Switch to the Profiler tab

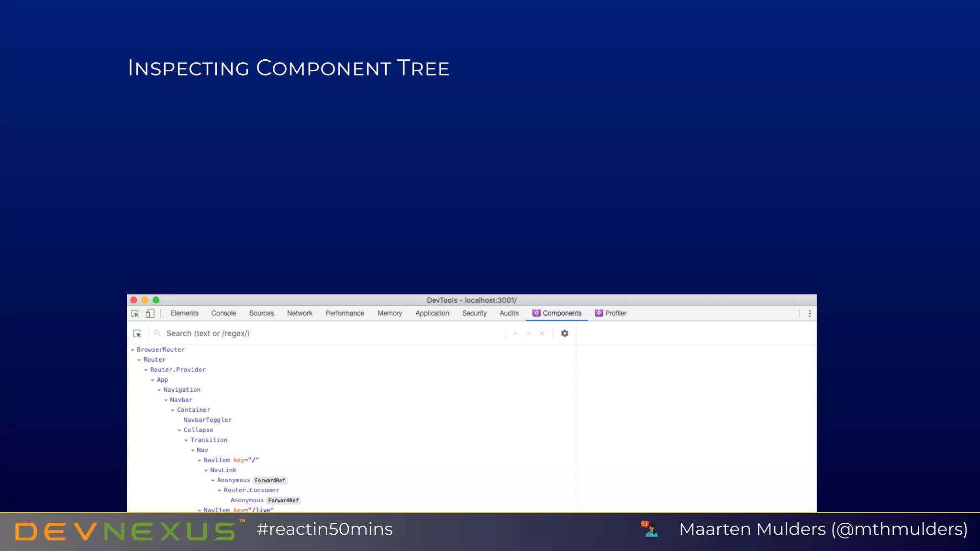[611, 313]
